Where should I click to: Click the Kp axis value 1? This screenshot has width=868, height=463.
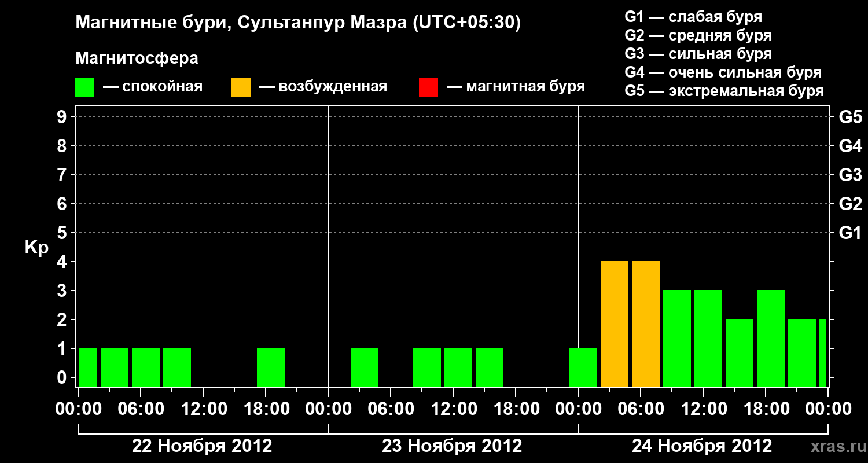coord(63,348)
